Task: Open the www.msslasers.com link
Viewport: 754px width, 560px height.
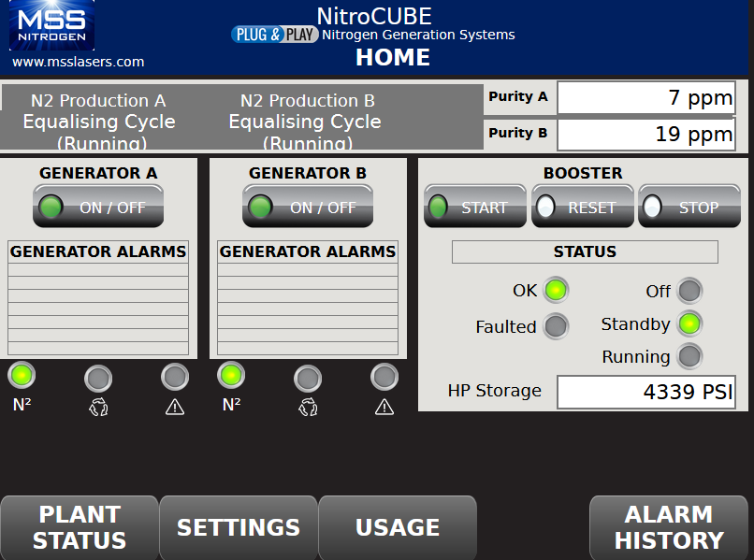Action: tap(78, 62)
